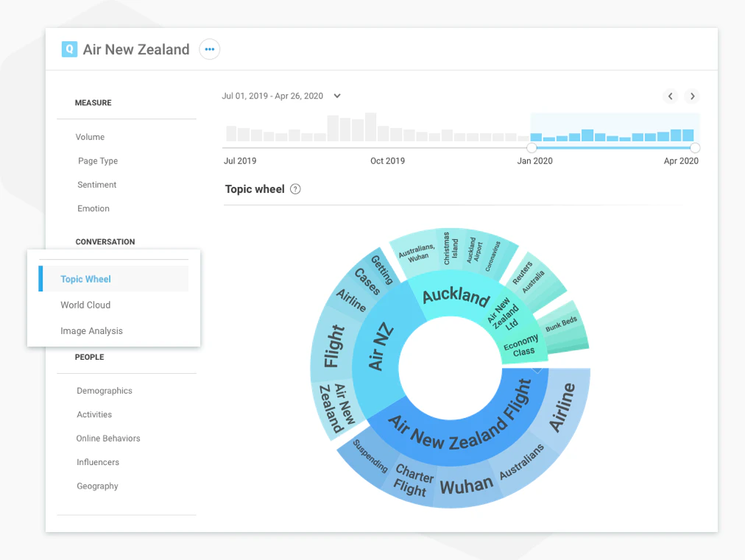
Task: Open the Volume measure
Action: point(90,137)
